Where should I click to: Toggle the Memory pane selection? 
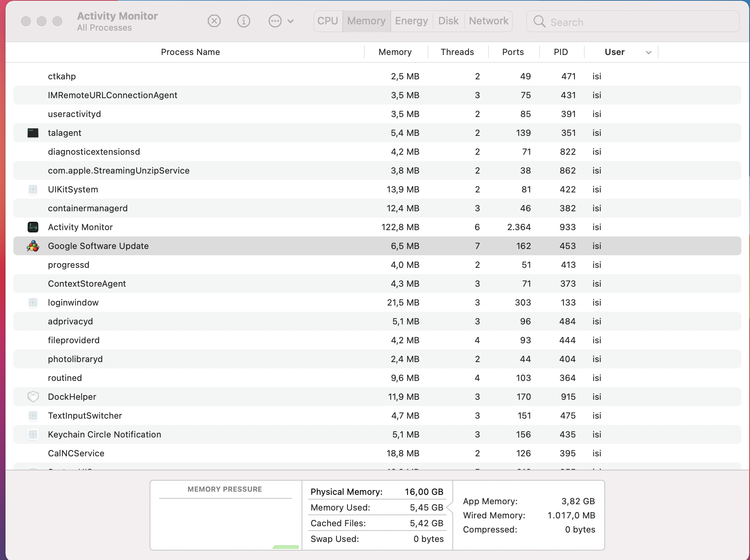point(366,21)
